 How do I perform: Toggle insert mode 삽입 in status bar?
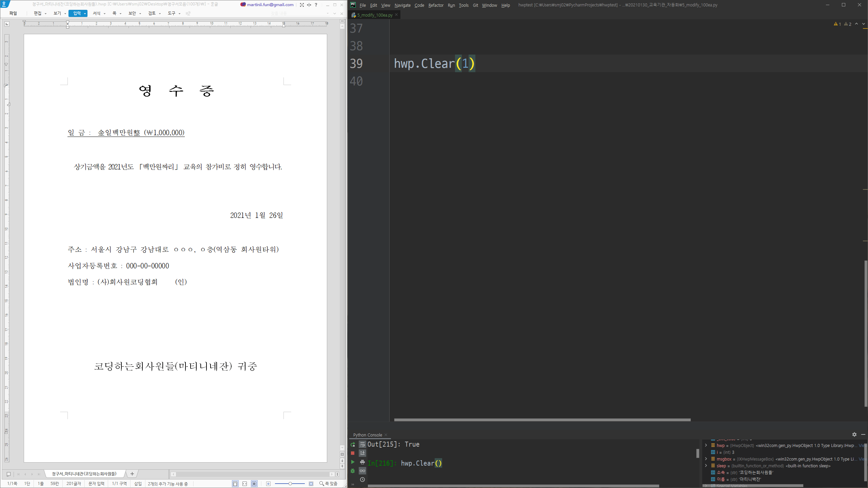coord(138,484)
